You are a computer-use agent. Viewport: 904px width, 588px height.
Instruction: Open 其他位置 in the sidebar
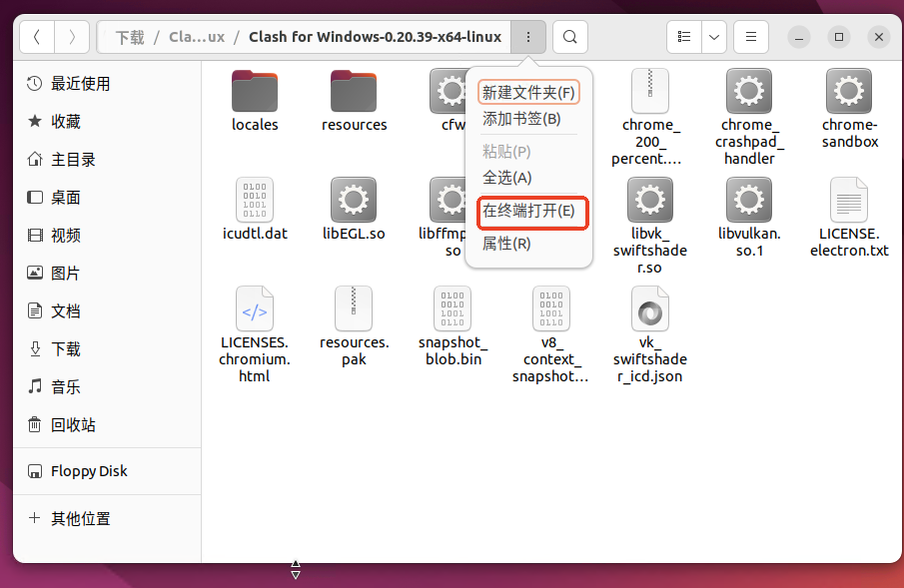pos(80,519)
